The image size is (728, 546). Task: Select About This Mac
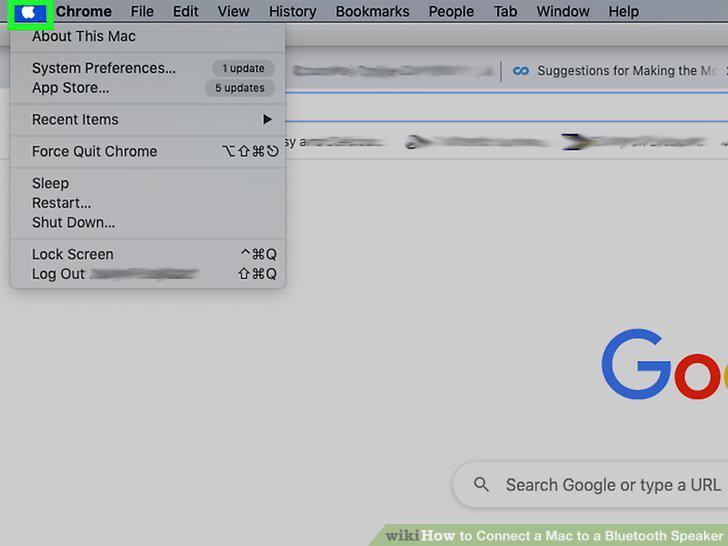[148, 36]
